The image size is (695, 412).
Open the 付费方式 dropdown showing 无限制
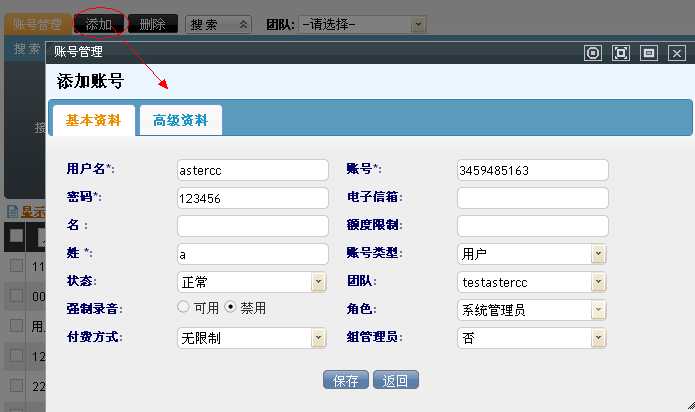pyautogui.click(x=252, y=338)
